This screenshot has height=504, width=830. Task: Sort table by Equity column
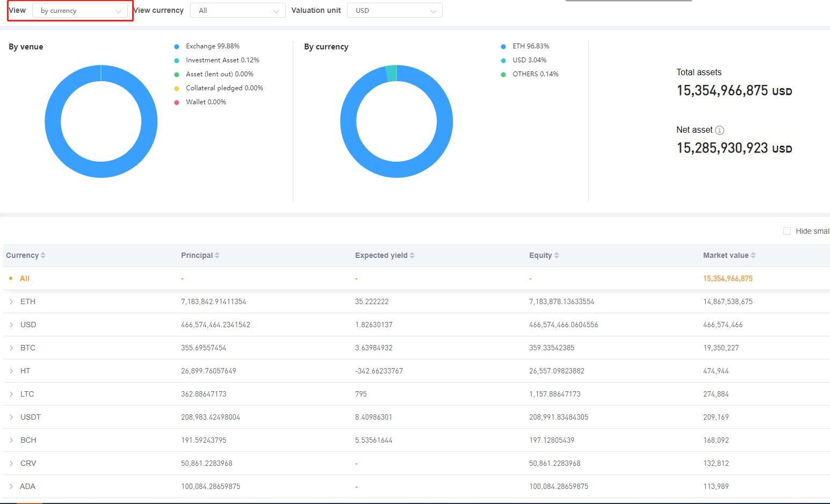(557, 255)
